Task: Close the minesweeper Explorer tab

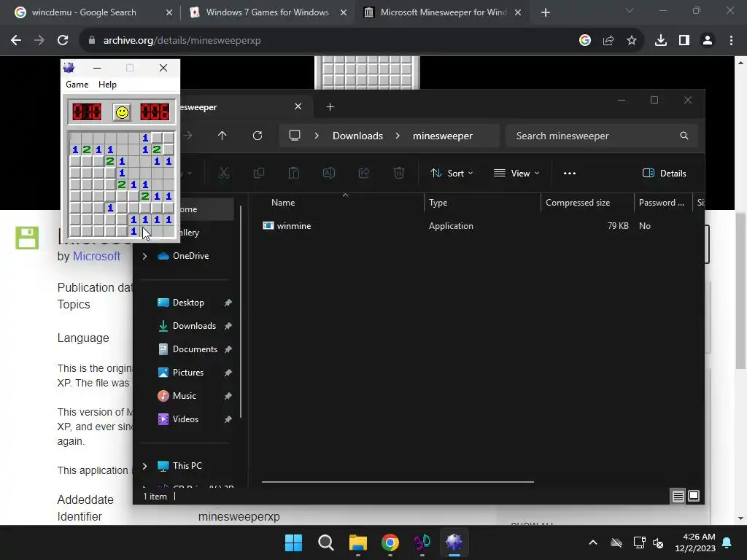Action: 298,106
